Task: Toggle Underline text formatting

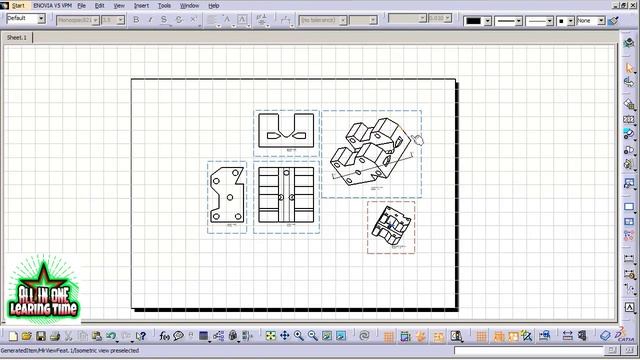Action: [x=164, y=20]
